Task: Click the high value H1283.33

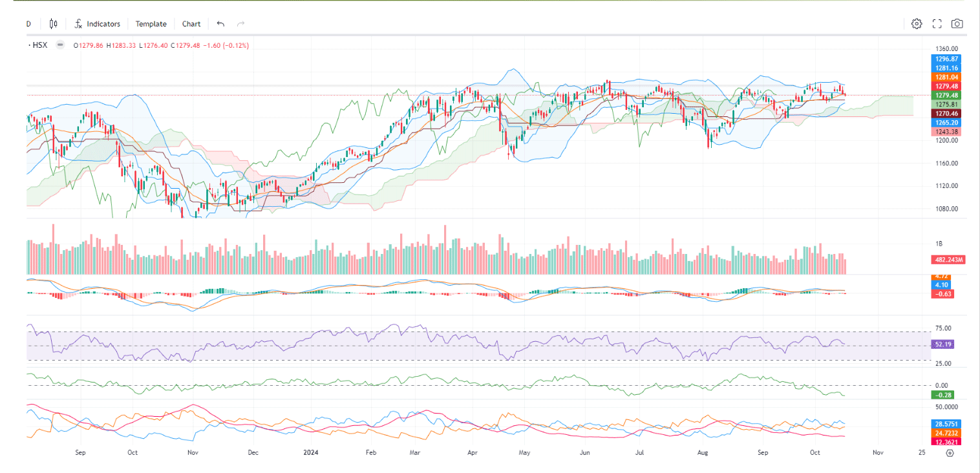Action: [x=122, y=45]
